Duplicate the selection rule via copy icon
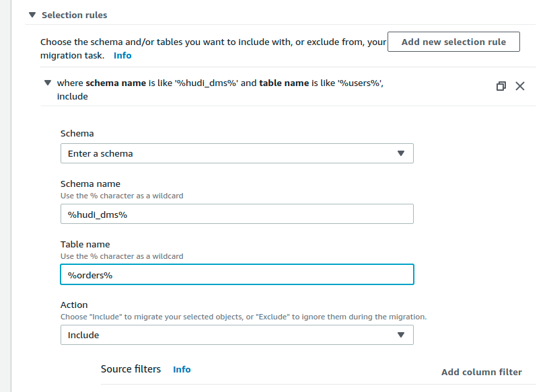 (501, 86)
